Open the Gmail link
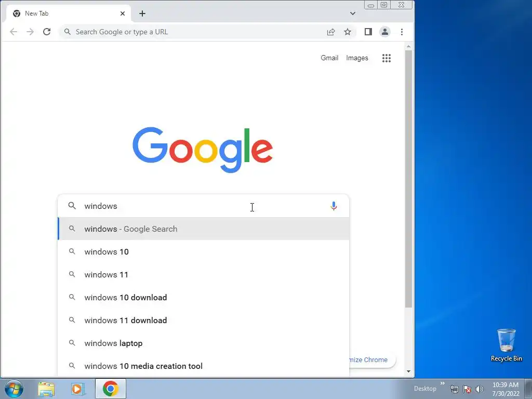 click(x=329, y=58)
